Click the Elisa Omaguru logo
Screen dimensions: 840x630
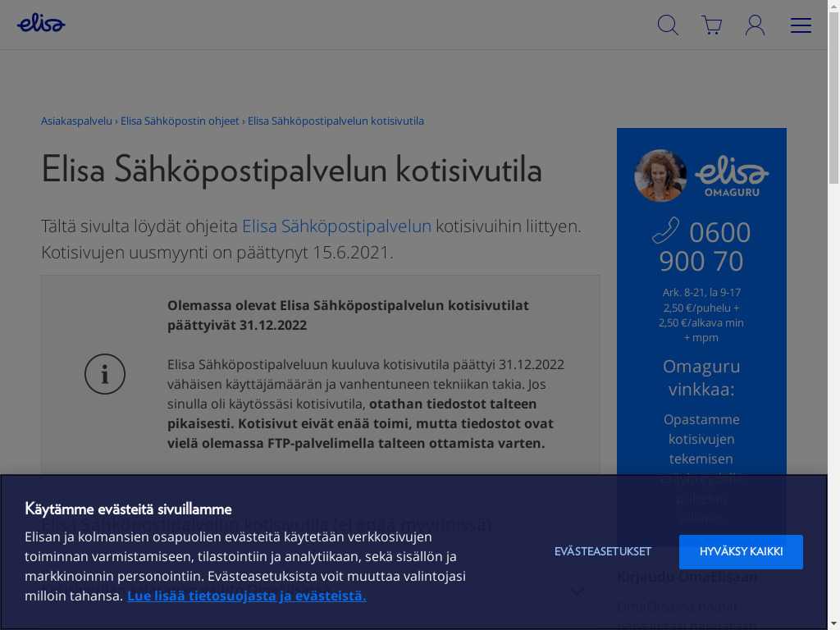point(732,176)
